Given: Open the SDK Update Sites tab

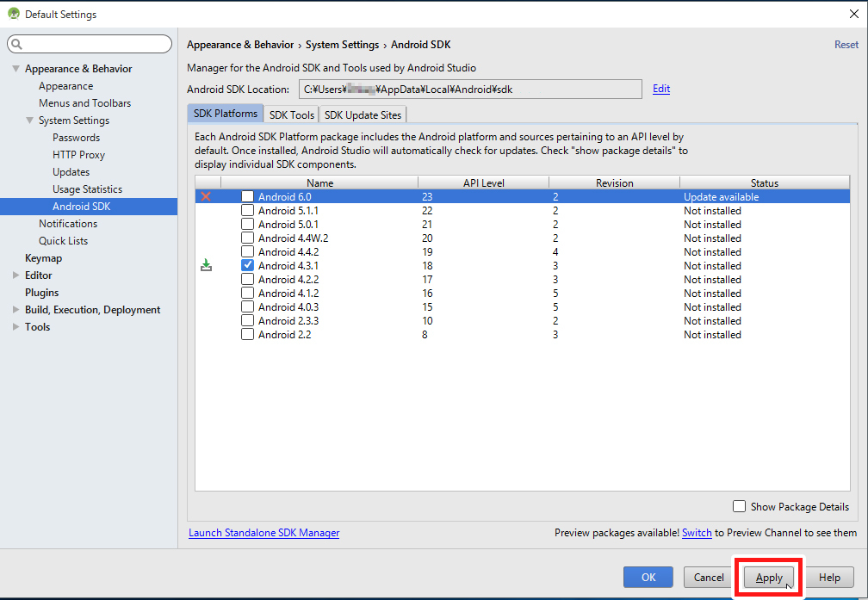Looking at the screenshot, I should point(363,114).
